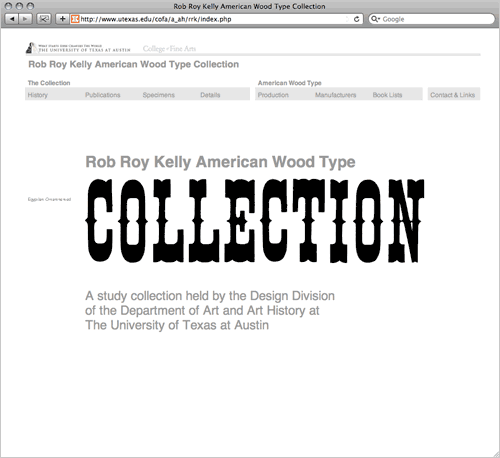Screen dimensions: 500x458
Task: Click the orange site favicon in address bar
Action: [75, 19]
